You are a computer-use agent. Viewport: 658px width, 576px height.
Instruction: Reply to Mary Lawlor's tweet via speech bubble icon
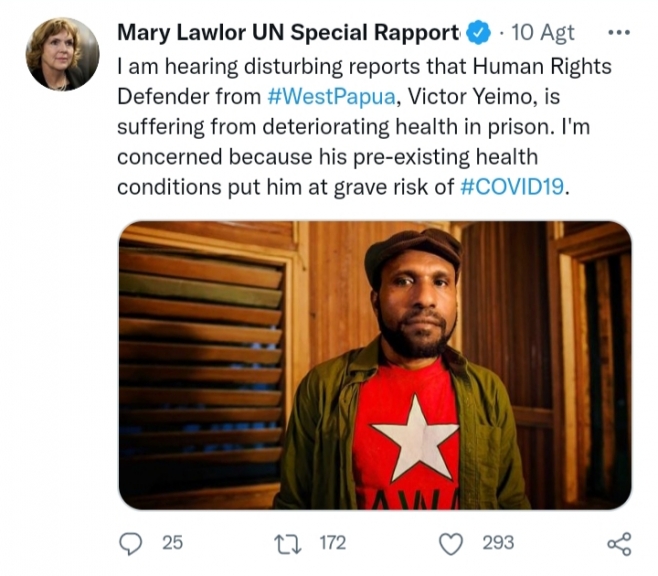tap(130, 543)
